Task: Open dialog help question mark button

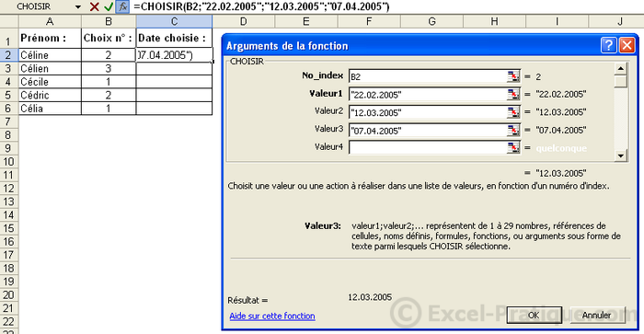Action: 609,45
